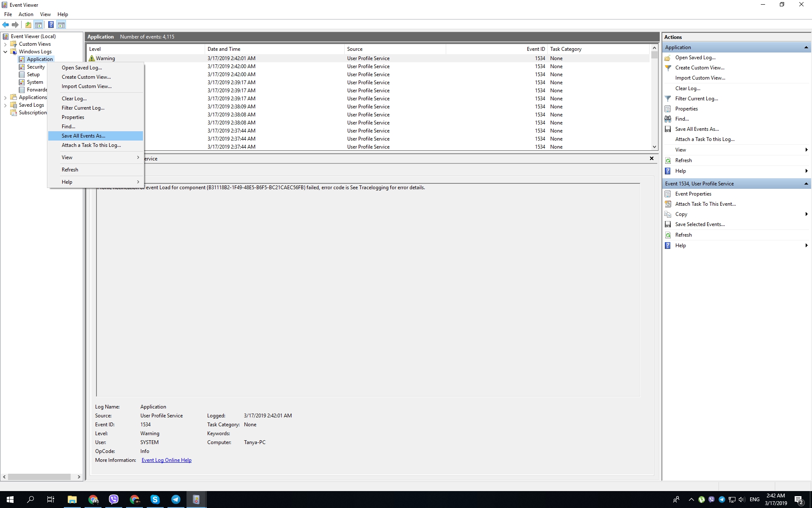The width and height of the screenshot is (812, 508).
Task: Click the event list scroll down arrow
Action: coord(654,147)
